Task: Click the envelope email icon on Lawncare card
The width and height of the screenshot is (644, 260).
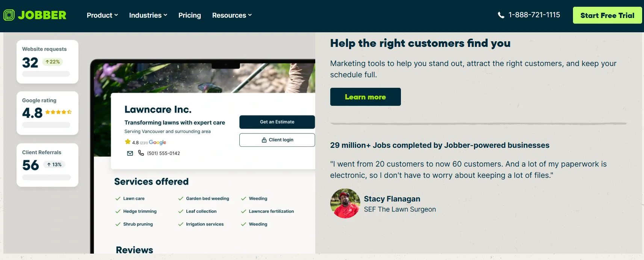Action: pos(130,153)
